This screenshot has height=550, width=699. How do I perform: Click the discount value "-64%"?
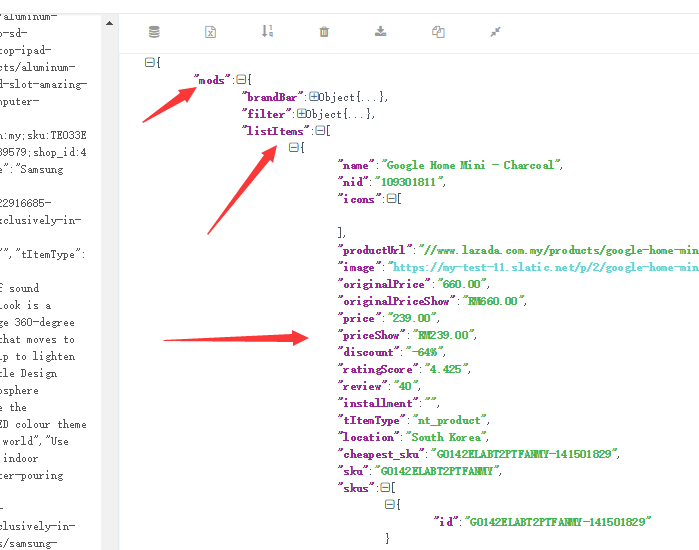[424, 352]
